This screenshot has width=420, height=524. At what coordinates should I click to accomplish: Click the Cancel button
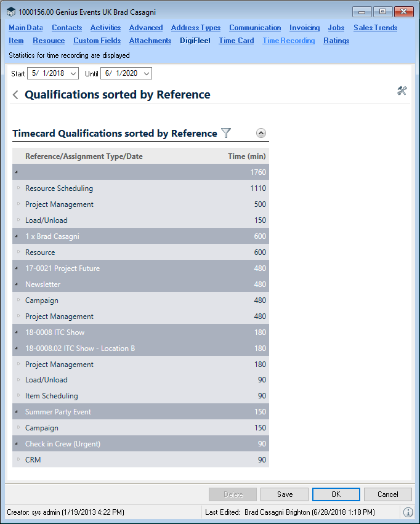click(387, 494)
